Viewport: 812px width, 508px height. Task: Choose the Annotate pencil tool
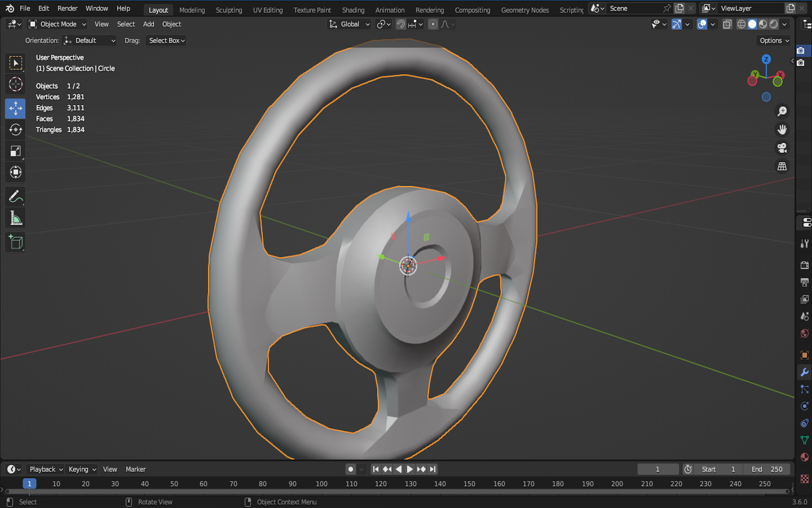click(15, 196)
